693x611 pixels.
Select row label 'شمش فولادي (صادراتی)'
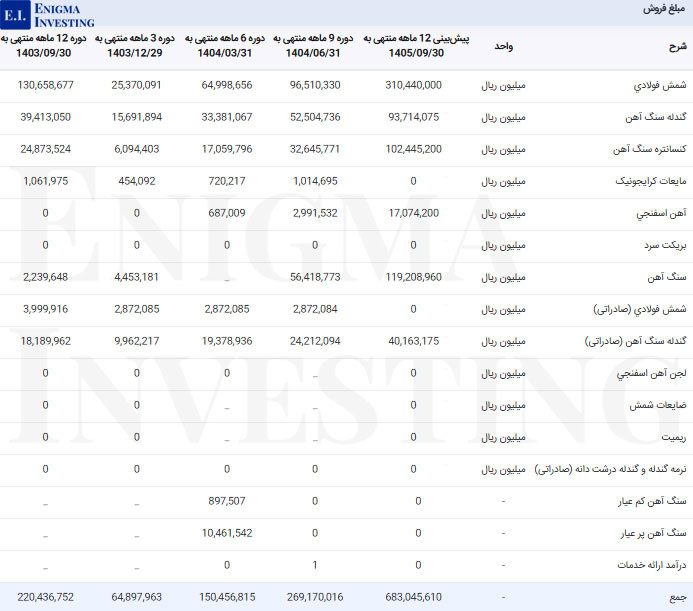click(640, 309)
